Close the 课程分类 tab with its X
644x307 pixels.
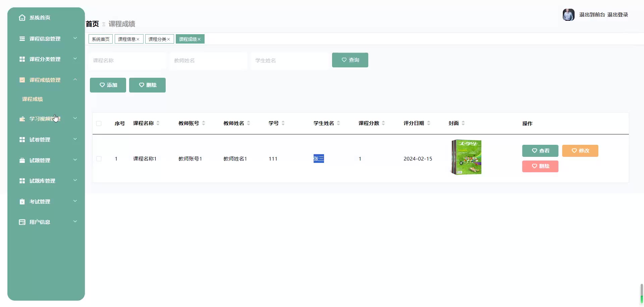click(x=168, y=39)
